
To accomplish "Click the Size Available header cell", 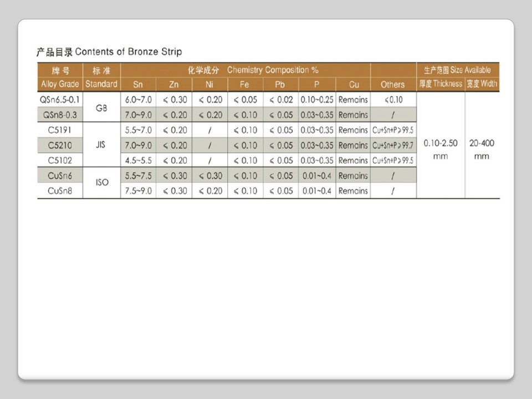I will [457, 70].
